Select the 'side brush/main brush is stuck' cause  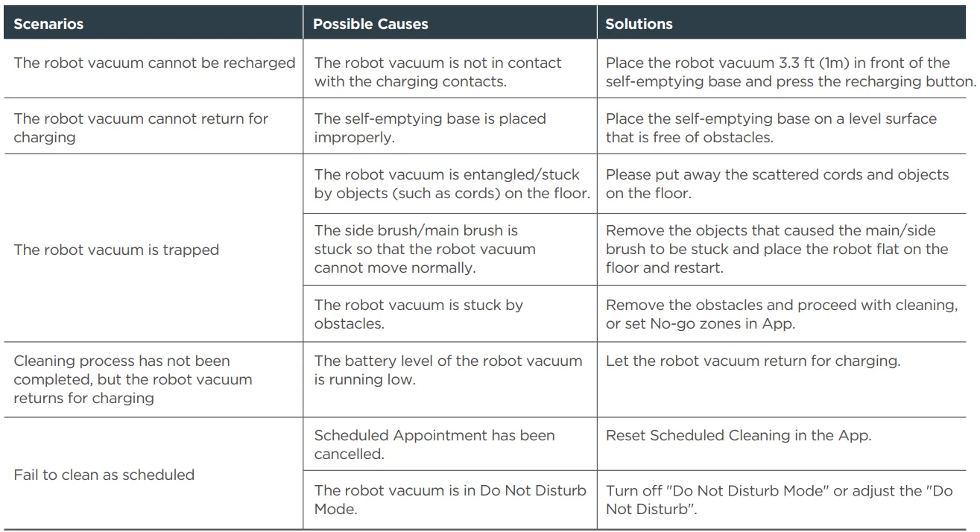(424, 249)
